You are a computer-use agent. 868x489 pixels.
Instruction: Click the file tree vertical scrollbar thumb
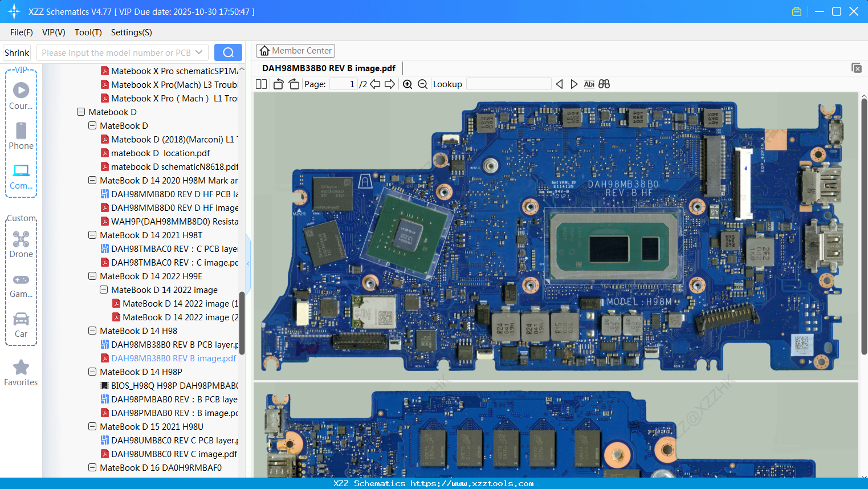tap(242, 323)
